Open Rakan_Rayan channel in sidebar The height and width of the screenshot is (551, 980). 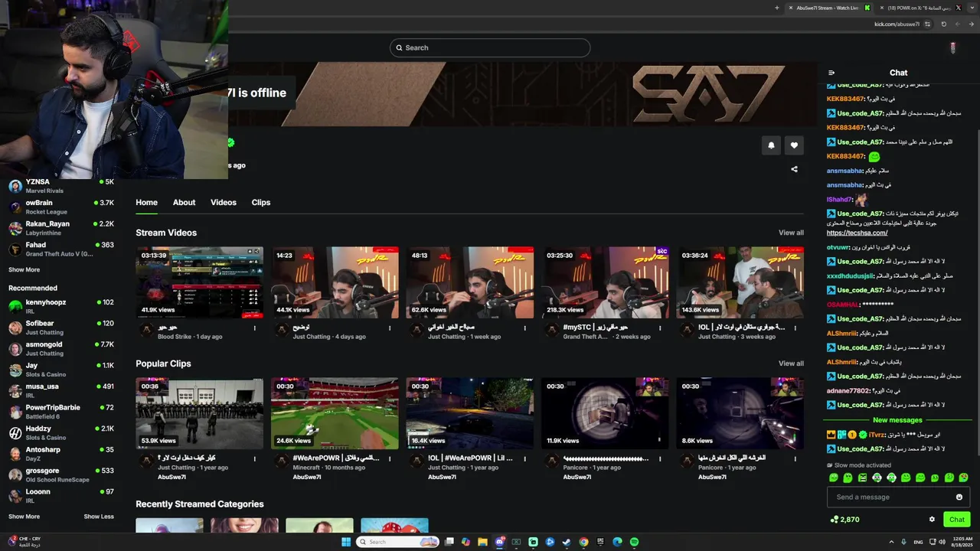tap(61, 228)
